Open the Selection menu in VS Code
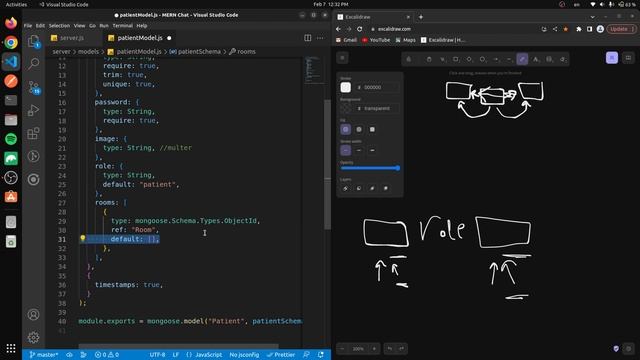Viewport: 640px width, 360px height. [x=59, y=26]
